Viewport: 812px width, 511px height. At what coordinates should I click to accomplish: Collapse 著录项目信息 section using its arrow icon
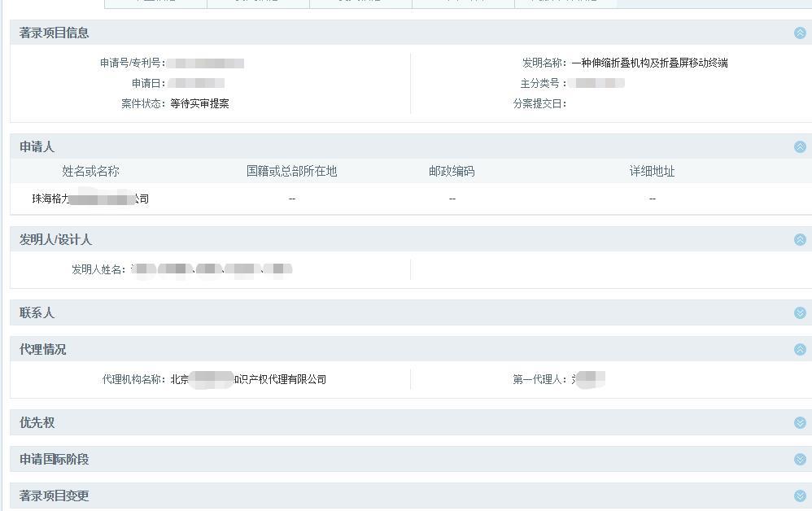[799, 33]
